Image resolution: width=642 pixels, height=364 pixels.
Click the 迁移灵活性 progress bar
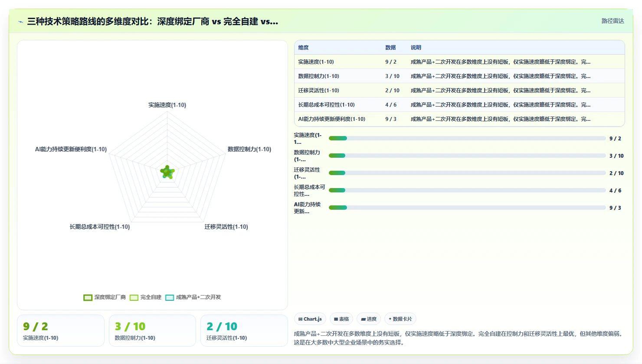(x=467, y=173)
